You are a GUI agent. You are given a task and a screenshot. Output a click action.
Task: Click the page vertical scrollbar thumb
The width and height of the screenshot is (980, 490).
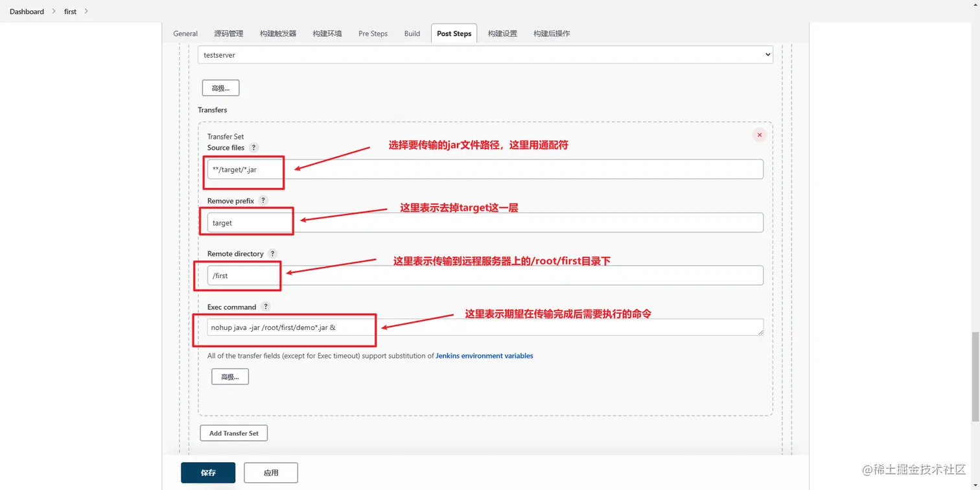pos(975,375)
